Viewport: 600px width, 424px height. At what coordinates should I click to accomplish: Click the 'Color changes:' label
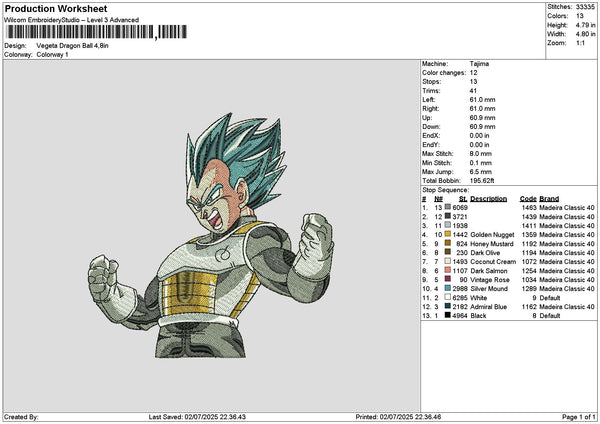click(x=444, y=73)
